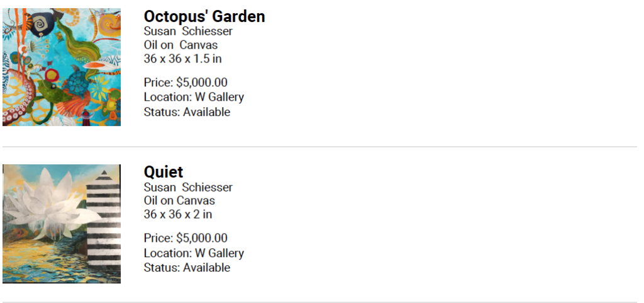The width and height of the screenshot is (644, 303).
Task: Click the striped lighthouse in Quiet image
Action: [104, 221]
